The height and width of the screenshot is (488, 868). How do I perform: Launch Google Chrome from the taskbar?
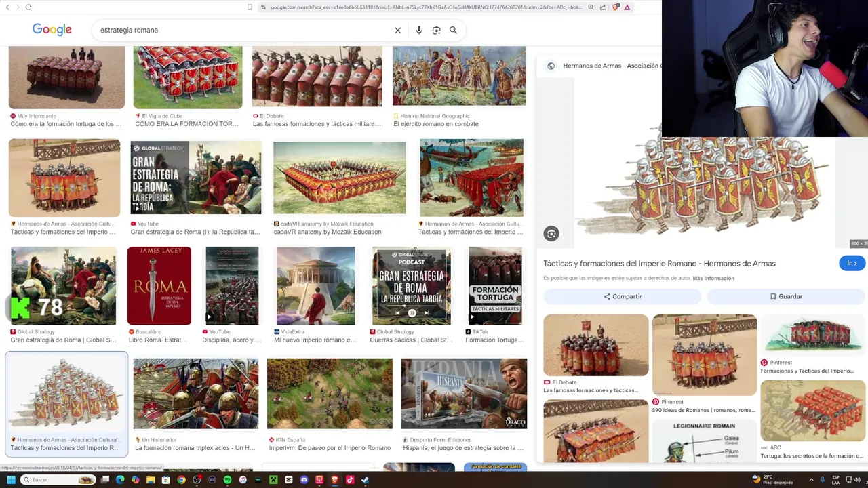click(181, 480)
